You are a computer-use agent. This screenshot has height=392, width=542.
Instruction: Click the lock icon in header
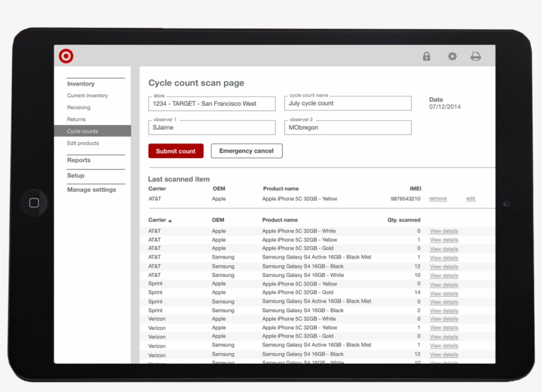click(426, 57)
